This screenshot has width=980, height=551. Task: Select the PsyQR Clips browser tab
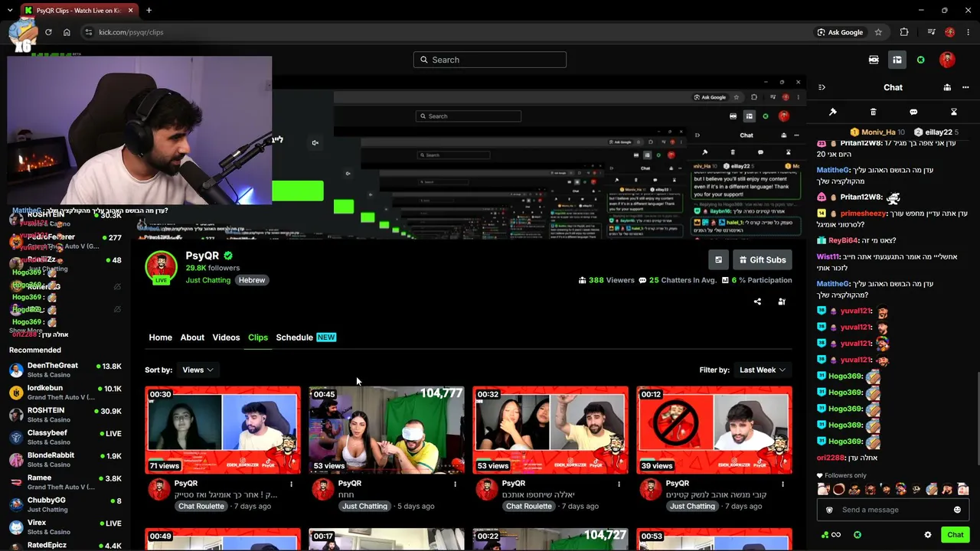click(80, 10)
